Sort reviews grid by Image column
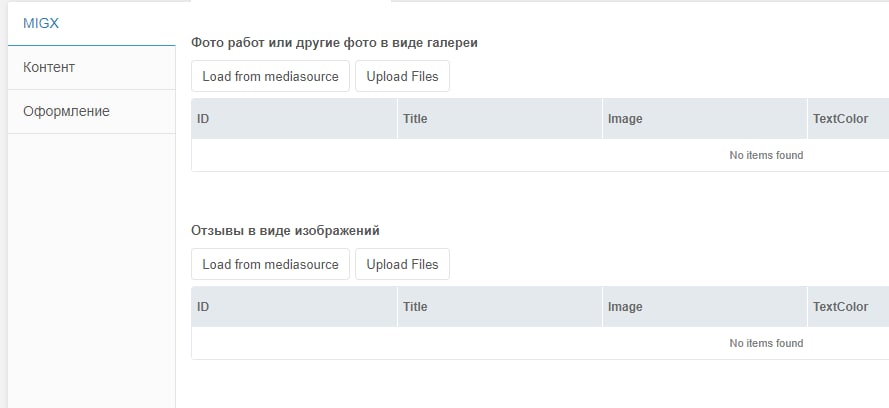Viewport: 889px width, 408px height. click(x=705, y=307)
